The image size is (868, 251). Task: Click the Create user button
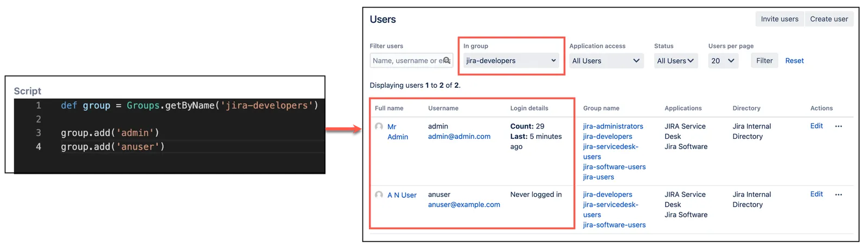(x=829, y=19)
